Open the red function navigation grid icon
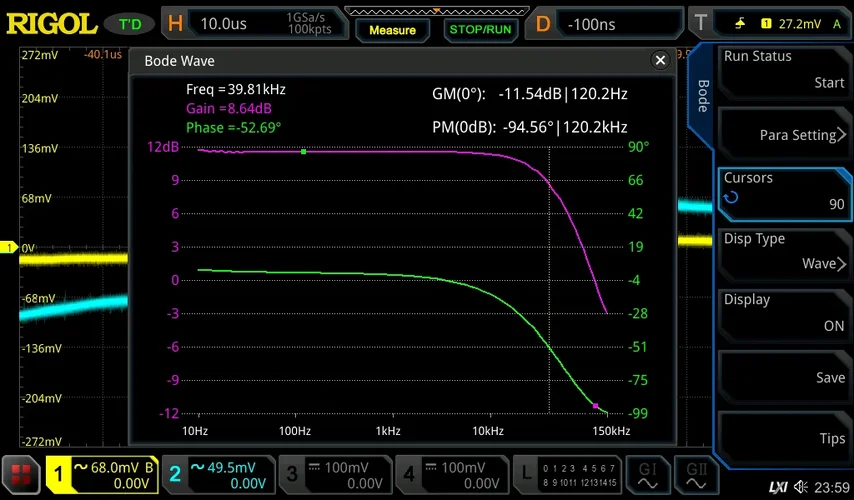This screenshot has height=500, width=854. point(21,474)
